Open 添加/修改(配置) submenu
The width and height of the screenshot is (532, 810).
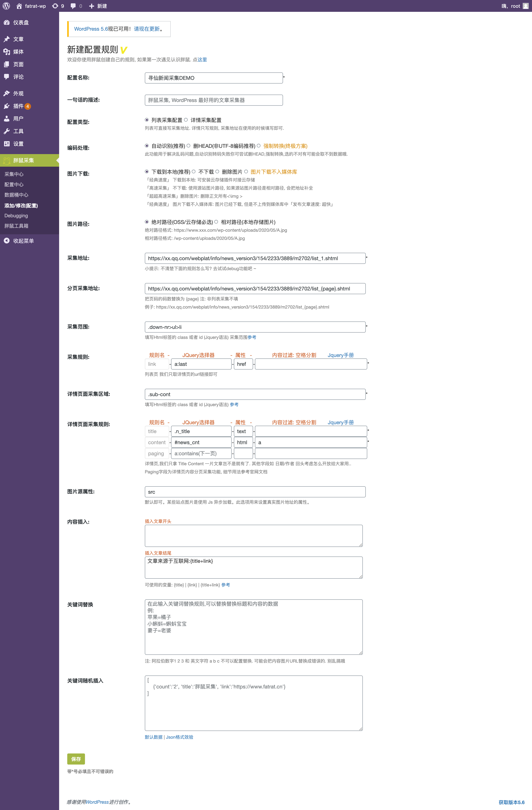point(21,206)
